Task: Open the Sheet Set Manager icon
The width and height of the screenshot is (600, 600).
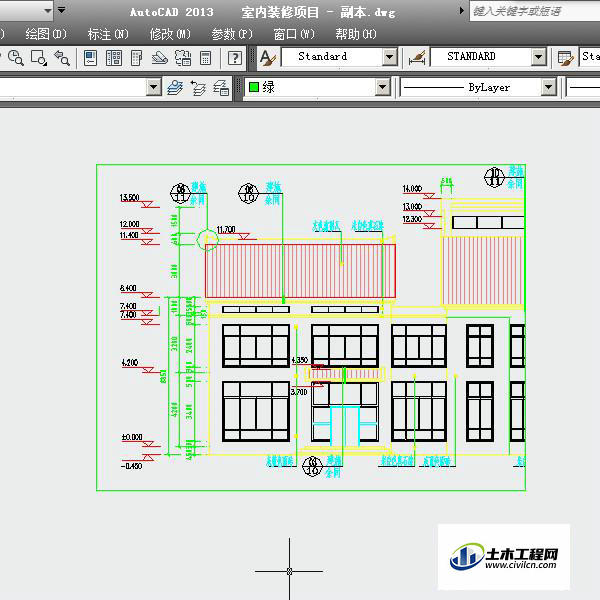Action: pyautogui.click(x=160, y=58)
